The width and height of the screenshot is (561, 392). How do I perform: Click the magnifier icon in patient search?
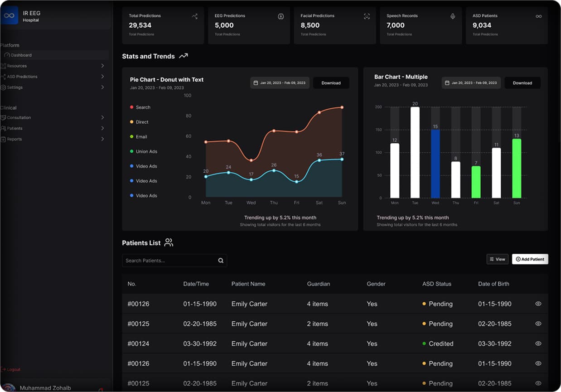221,261
